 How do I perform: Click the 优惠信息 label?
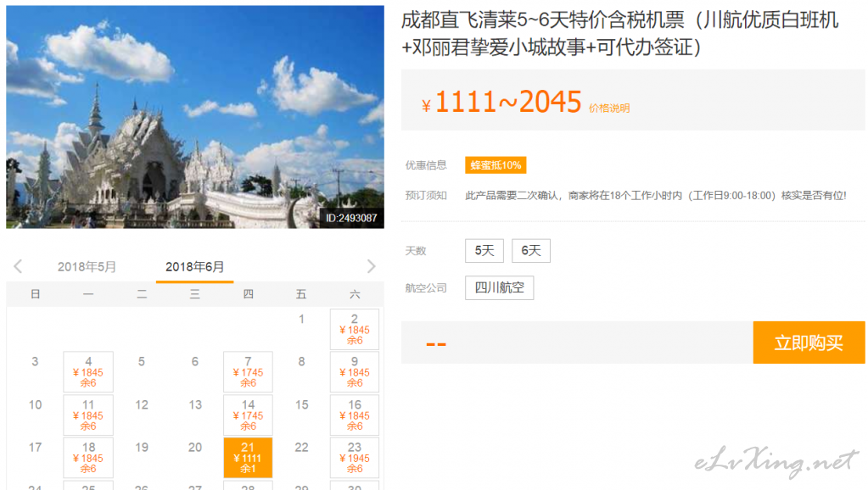tap(426, 165)
